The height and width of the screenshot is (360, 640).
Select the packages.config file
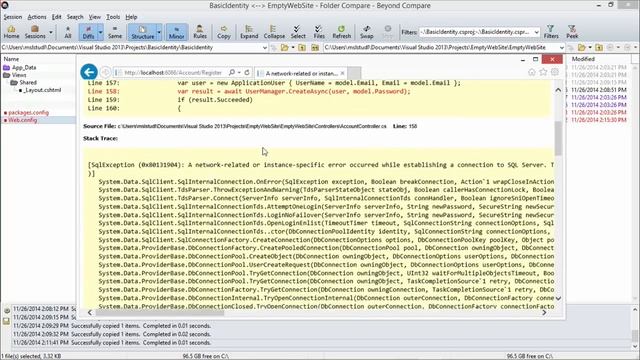(28, 113)
